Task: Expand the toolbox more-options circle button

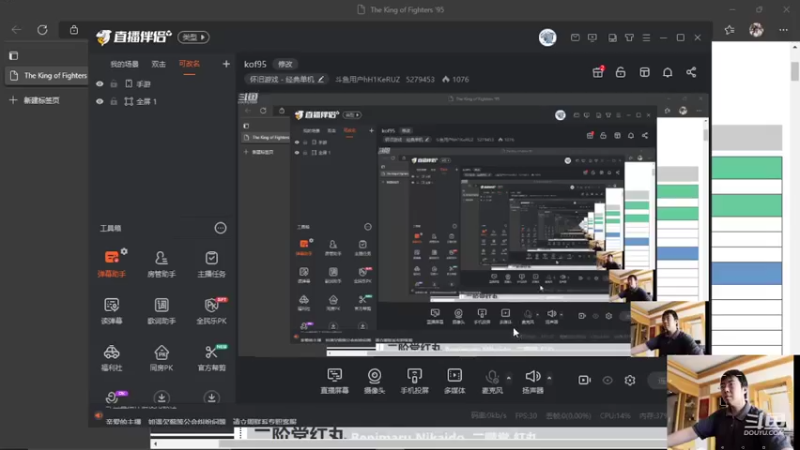Action: coord(220,228)
